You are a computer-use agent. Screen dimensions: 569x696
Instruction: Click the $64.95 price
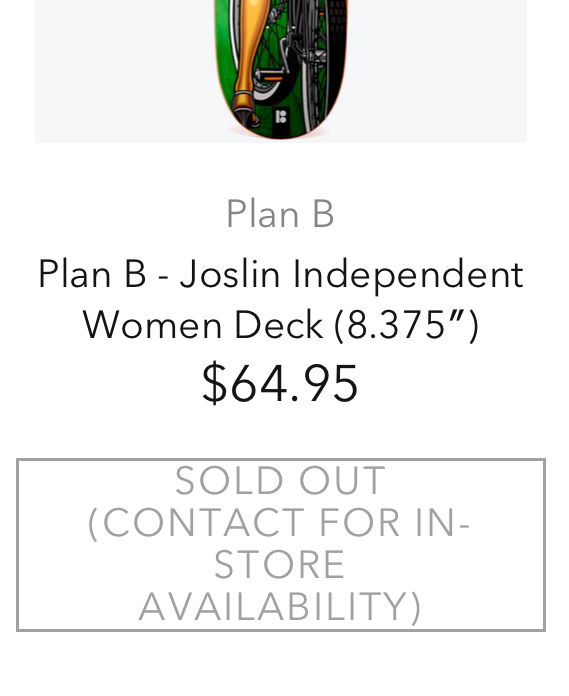pyautogui.click(x=280, y=383)
